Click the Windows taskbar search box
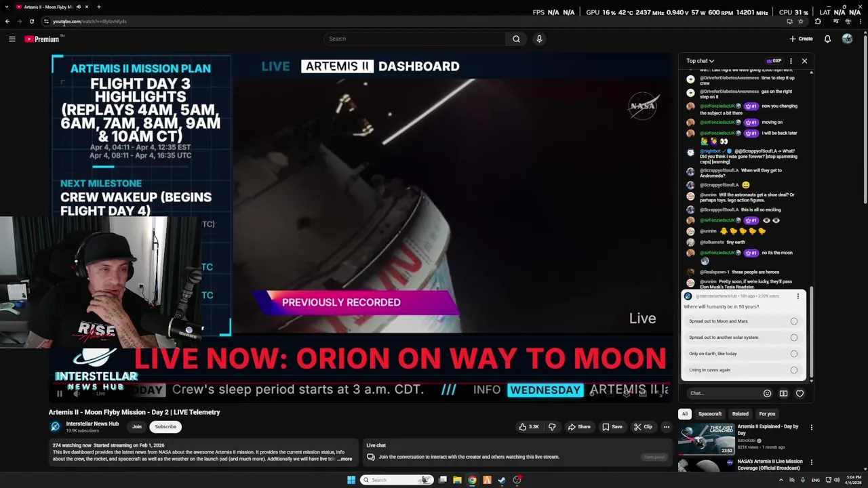 pyautogui.click(x=397, y=480)
